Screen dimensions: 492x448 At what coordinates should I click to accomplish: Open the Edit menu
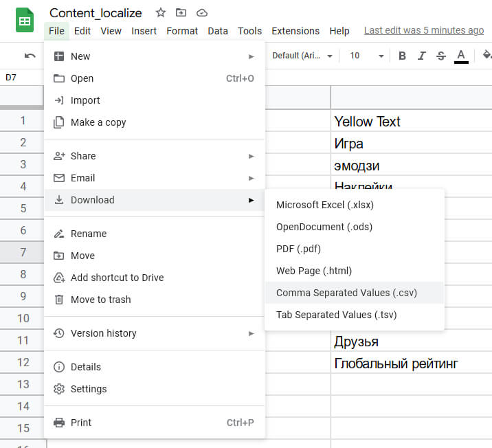(x=82, y=31)
